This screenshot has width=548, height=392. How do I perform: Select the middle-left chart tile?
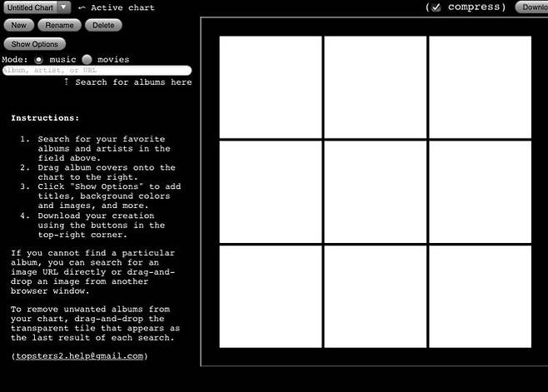[x=271, y=191]
